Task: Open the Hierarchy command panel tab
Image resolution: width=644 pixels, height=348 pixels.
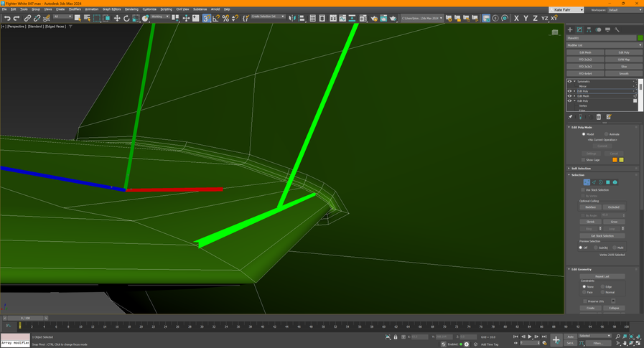Action: pyautogui.click(x=589, y=29)
